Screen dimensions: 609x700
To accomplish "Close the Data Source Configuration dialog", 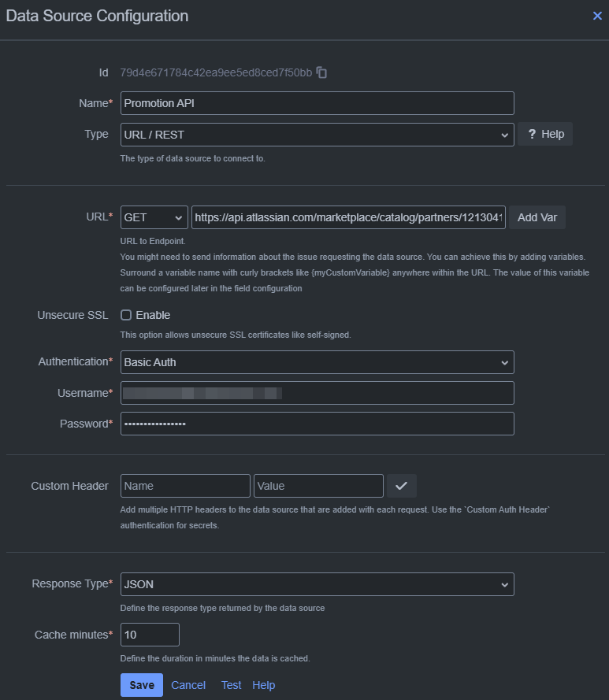I will (x=597, y=16).
